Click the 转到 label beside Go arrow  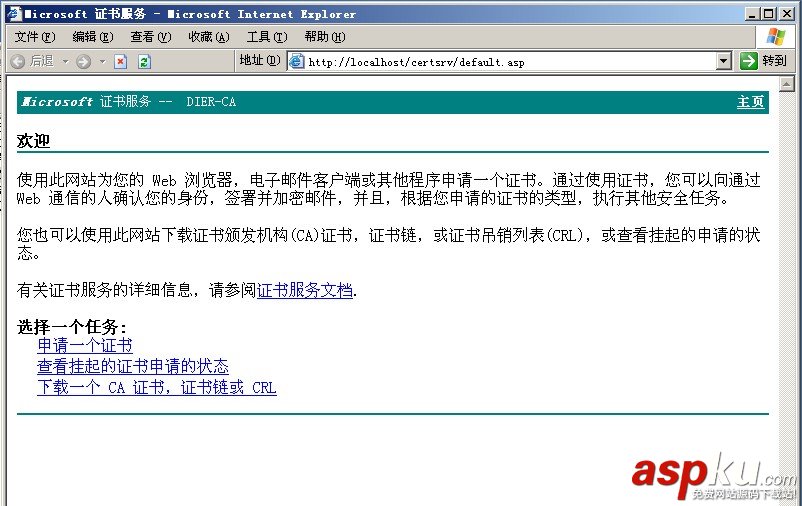[x=774, y=61]
